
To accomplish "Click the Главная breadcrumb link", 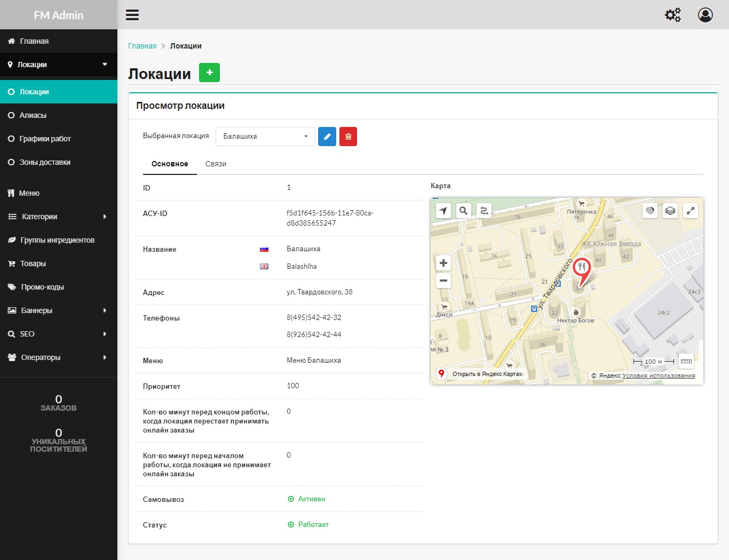I will [142, 46].
